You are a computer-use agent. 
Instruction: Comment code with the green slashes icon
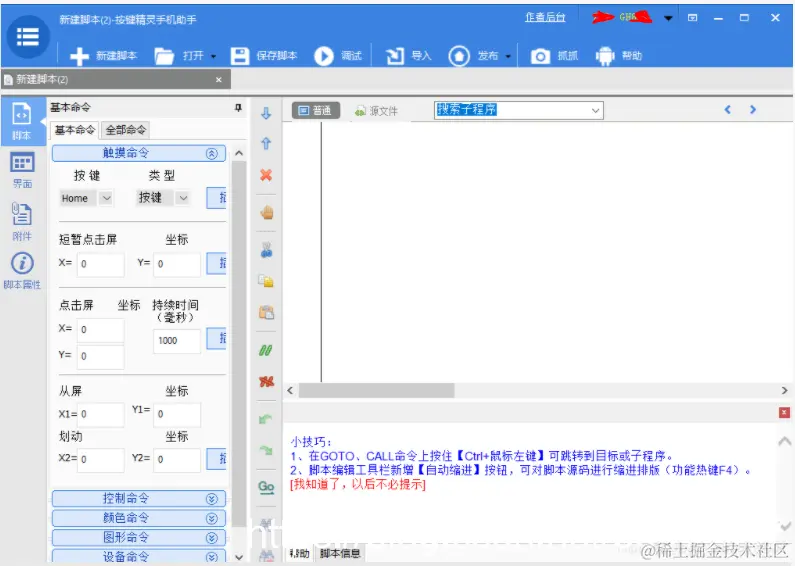click(266, 350)
